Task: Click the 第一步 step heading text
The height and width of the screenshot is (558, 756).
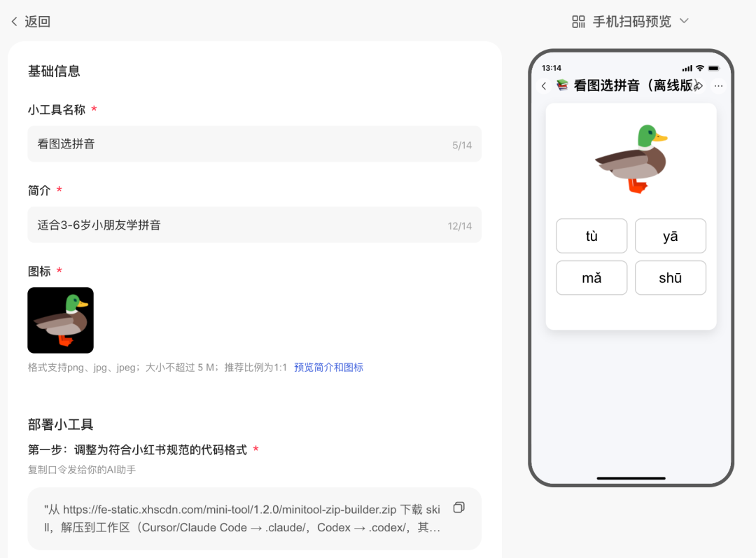Action: pyautogui.click(x=137, y=450)
